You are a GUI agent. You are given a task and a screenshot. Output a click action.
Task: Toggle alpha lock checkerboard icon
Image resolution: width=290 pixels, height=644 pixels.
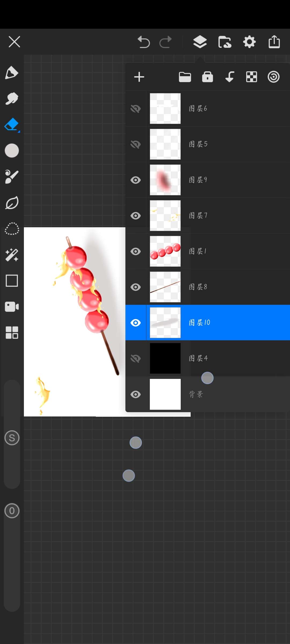(251, 77)
